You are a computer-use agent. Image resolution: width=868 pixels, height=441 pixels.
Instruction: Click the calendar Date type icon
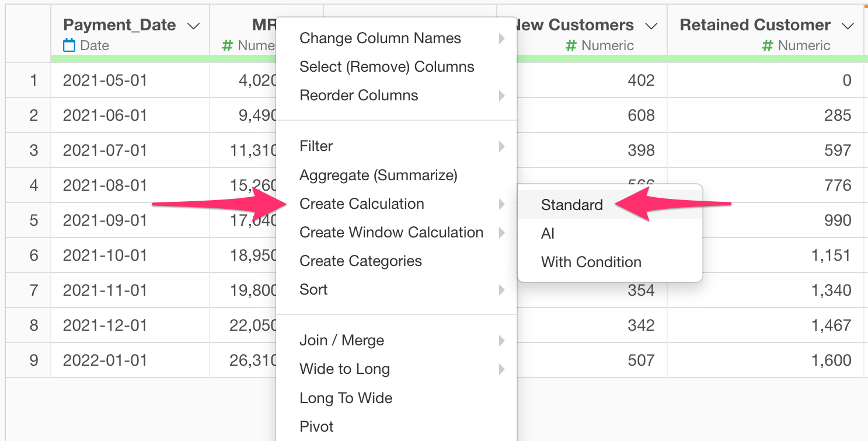point(69,45)
